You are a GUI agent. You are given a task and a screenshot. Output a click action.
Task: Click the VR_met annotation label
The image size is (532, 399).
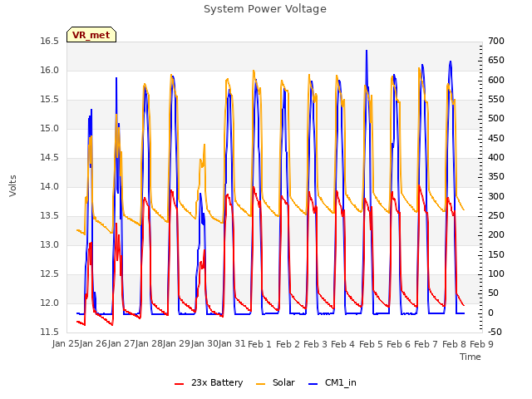pyautogui.click(x=91, y=35)
